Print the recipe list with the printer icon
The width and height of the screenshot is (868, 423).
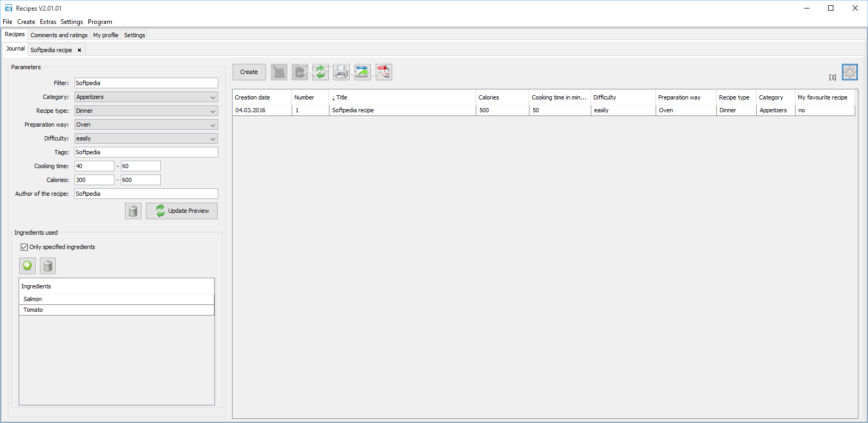click(341, 72)
